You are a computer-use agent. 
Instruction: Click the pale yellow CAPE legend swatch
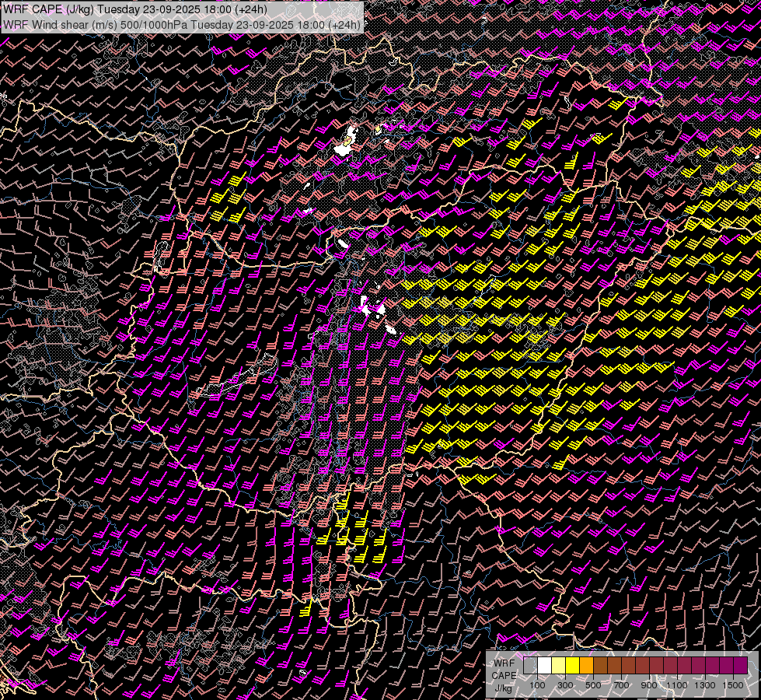coord(558,666)
